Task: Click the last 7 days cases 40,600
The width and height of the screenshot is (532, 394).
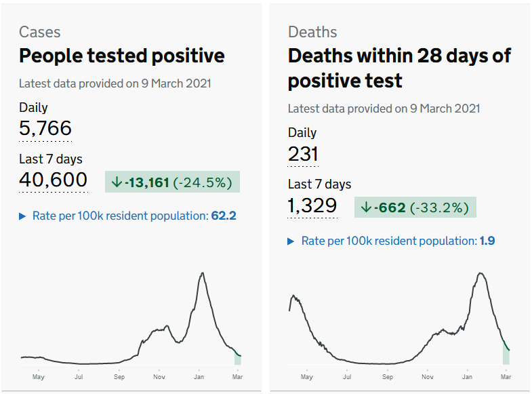Action: 54,180
